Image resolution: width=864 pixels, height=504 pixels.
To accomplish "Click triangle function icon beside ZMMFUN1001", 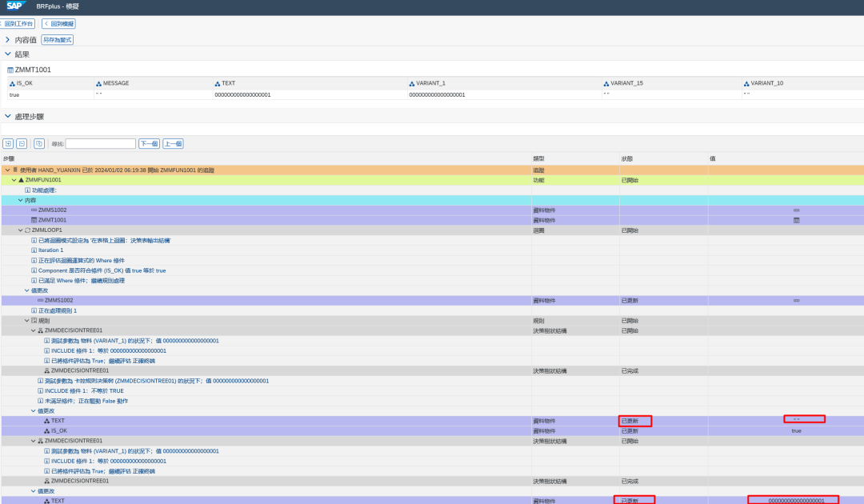I will point(21,180).
